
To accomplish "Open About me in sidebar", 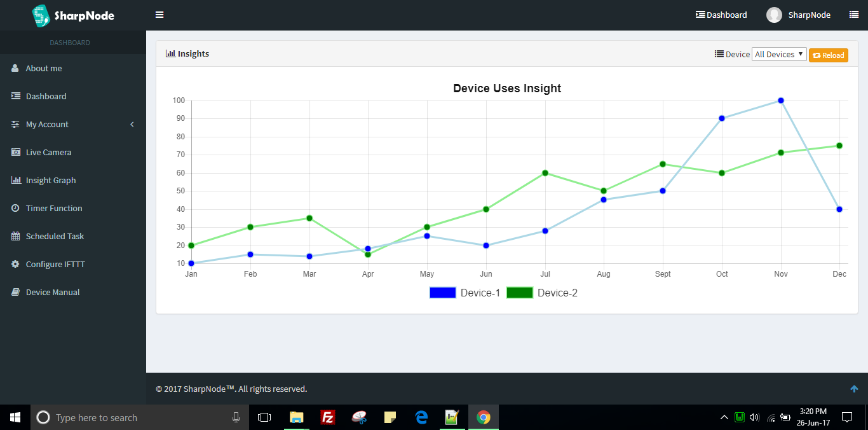I will 44,68.
